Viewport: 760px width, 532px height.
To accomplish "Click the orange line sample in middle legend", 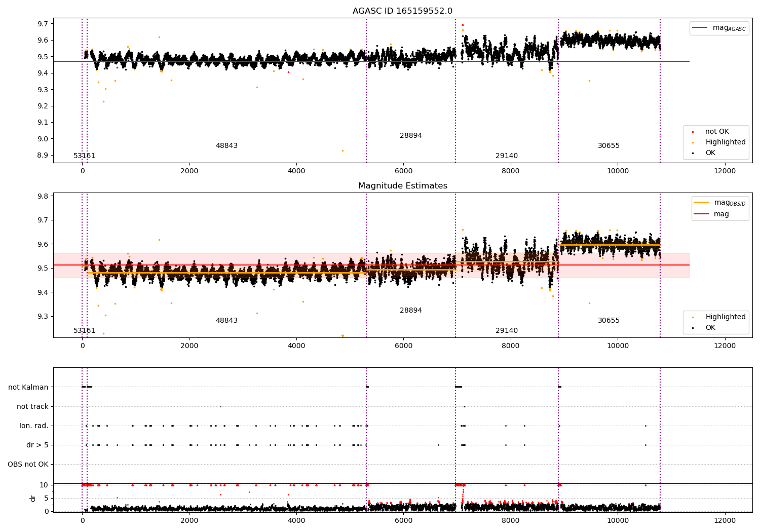I will [x=702, y=203].
